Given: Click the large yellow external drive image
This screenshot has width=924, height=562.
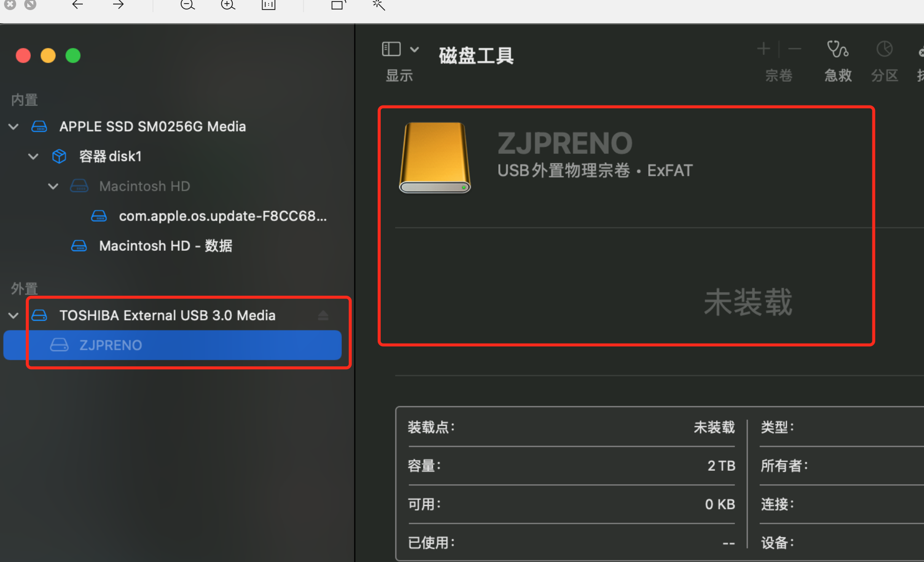Looking at the screenshot, I should (435, 157).
